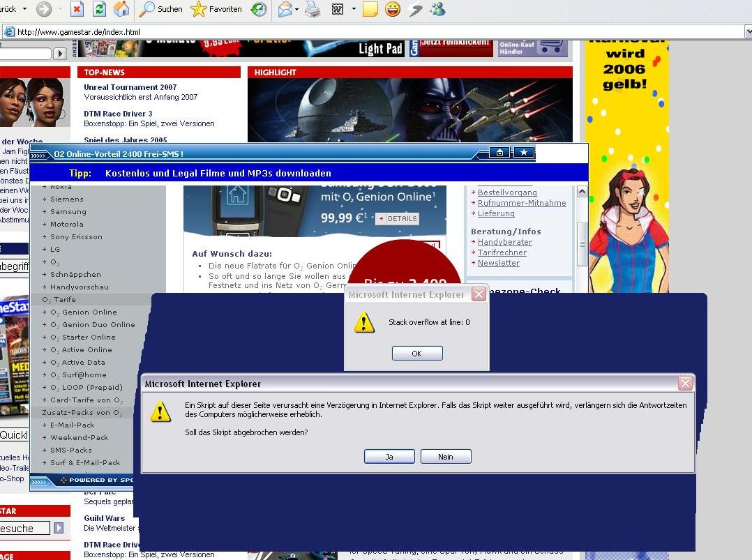The height and width of the screenshot is (560, 752).
Task: Open the Newsletter link
Action: [498, 263]
